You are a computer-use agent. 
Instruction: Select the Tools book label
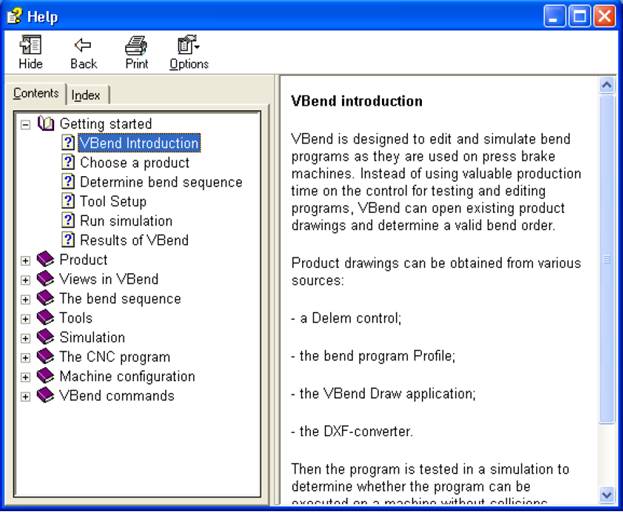pyautogui.click(x=76, y=318)
